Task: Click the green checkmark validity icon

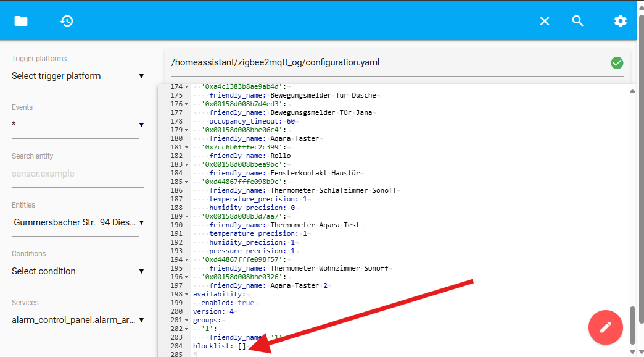Action: pyautogui.click(x=617, y=63)
